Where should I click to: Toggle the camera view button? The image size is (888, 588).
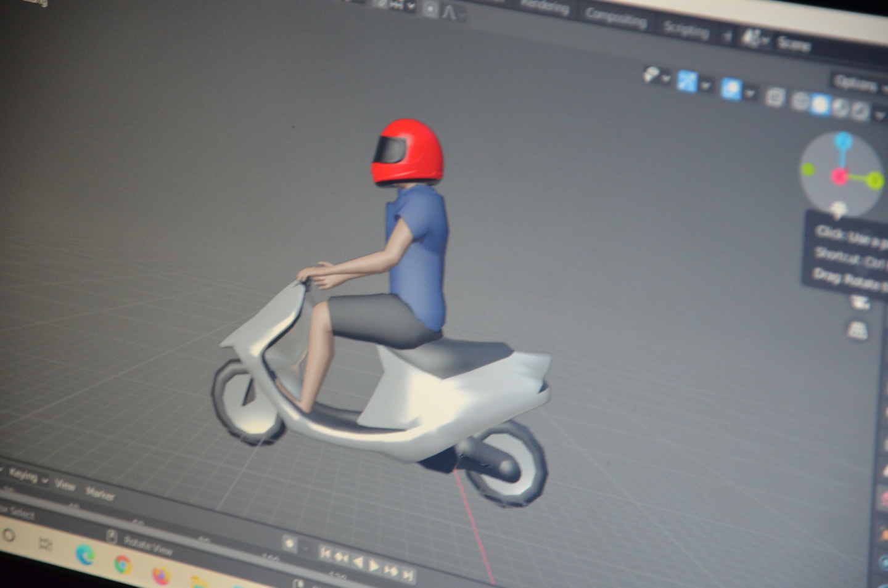[860, 303]
